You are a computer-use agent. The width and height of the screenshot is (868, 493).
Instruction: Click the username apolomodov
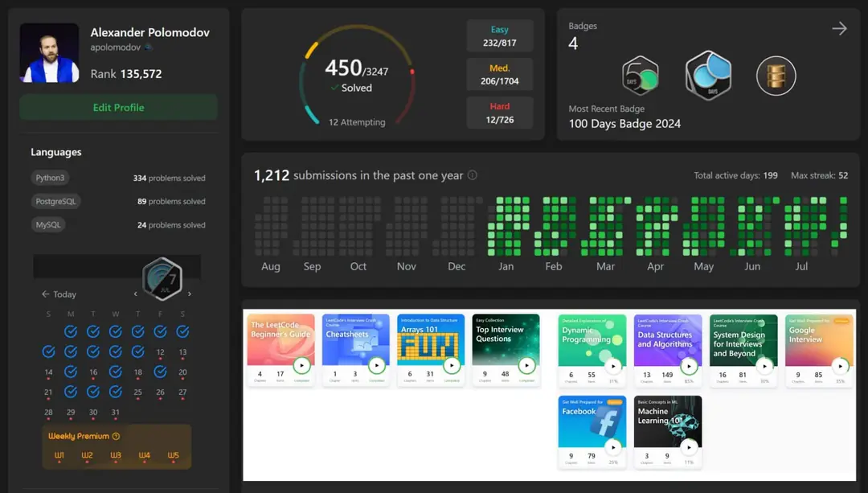(116, 47)
